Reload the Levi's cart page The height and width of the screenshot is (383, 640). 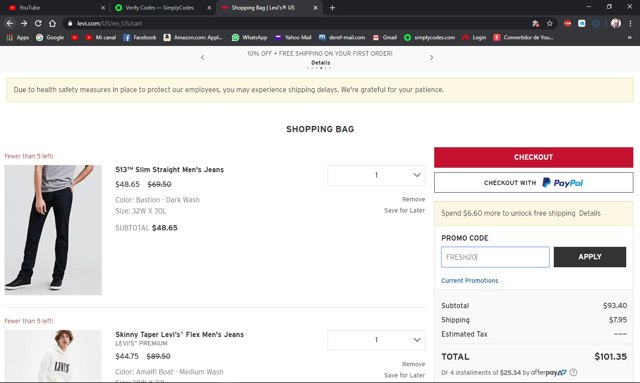click(x=38, y=23)
